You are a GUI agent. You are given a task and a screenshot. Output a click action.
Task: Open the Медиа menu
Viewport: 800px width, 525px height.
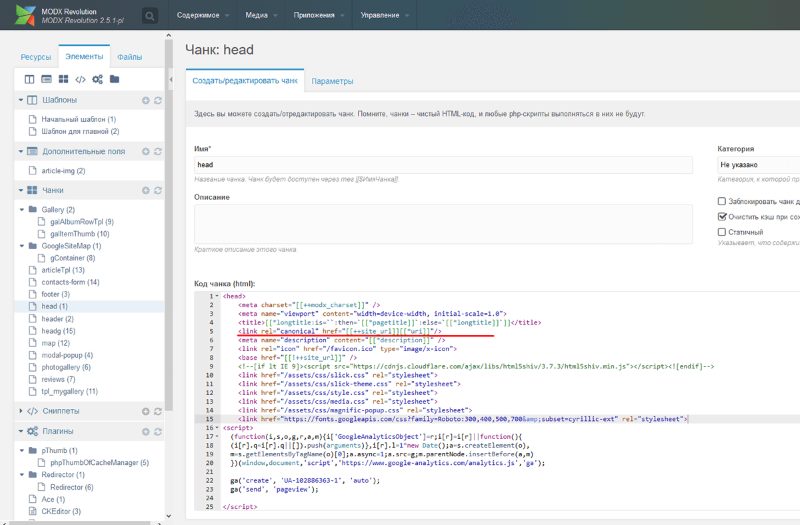tap(261, 15)
